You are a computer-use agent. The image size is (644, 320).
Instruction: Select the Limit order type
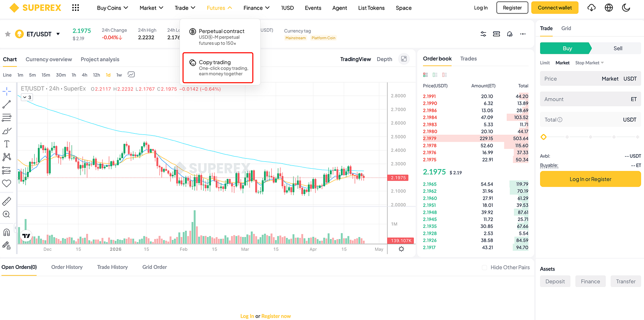(x=545, y=63)
